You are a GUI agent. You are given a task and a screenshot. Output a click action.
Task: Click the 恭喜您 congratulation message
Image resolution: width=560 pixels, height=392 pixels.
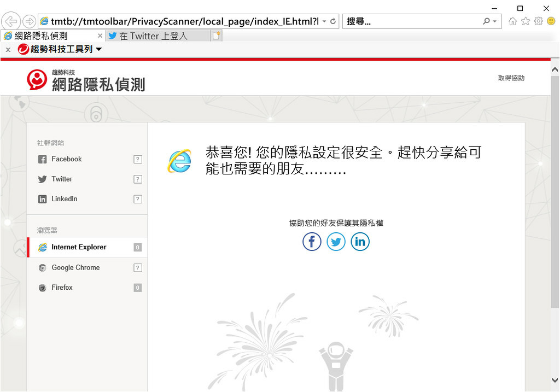pos(343,160)
